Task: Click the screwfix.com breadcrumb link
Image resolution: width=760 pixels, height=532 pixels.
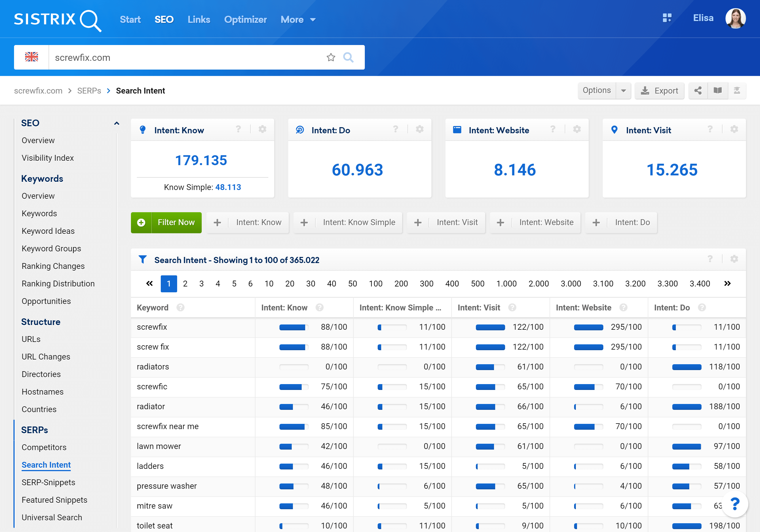Action: click(38, 91)
